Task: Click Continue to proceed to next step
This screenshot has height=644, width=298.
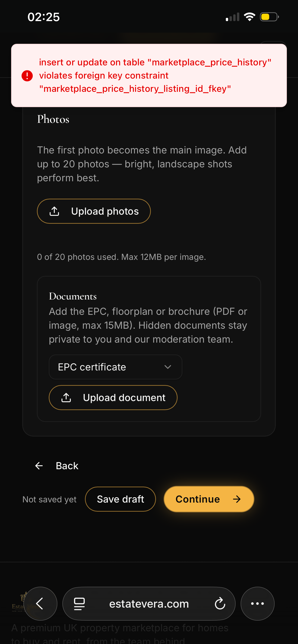Action: (x=209, y=499)
